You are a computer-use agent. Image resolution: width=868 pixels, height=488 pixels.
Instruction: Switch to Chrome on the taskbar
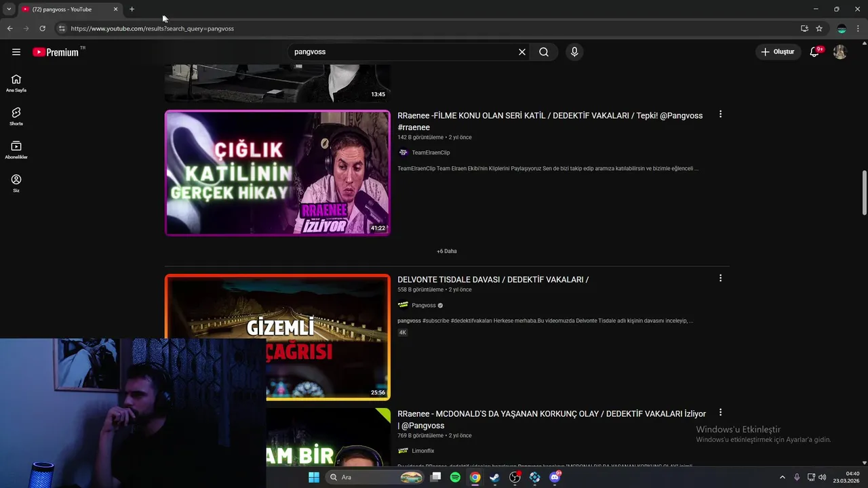click(475, 477)
